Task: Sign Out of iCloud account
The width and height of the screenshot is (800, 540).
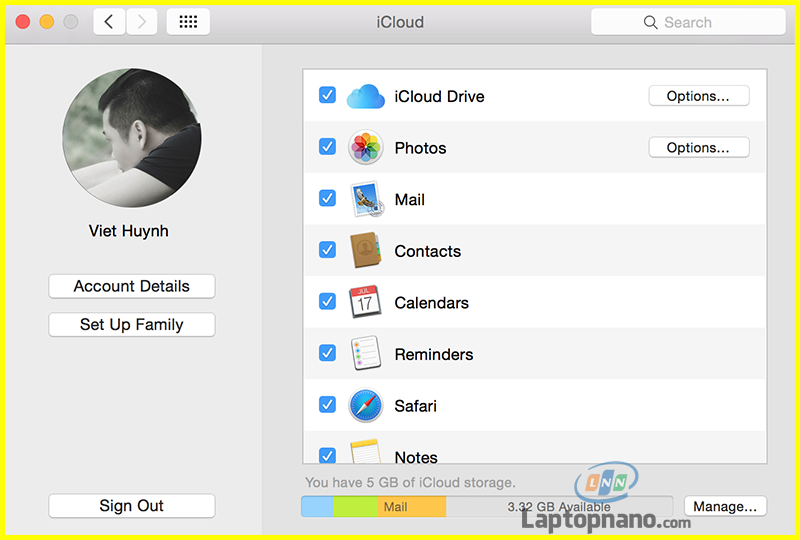Action: point(131,506)
